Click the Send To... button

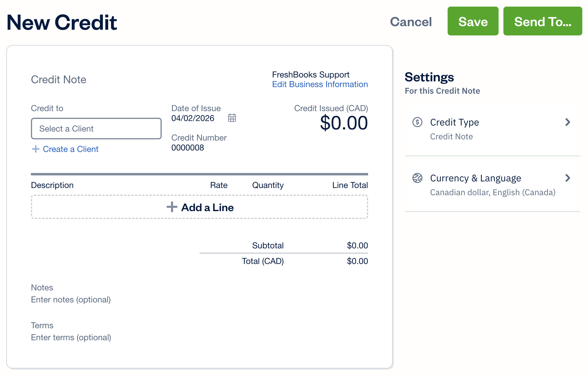542,21
